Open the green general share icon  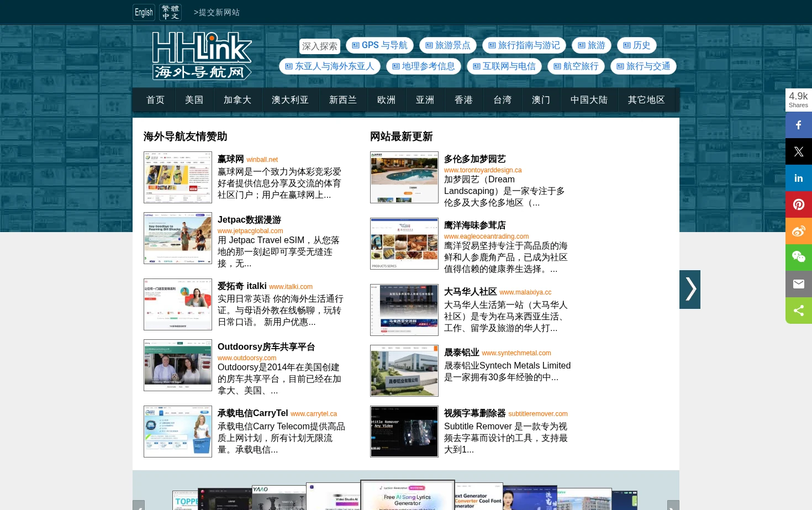[799, 311]
